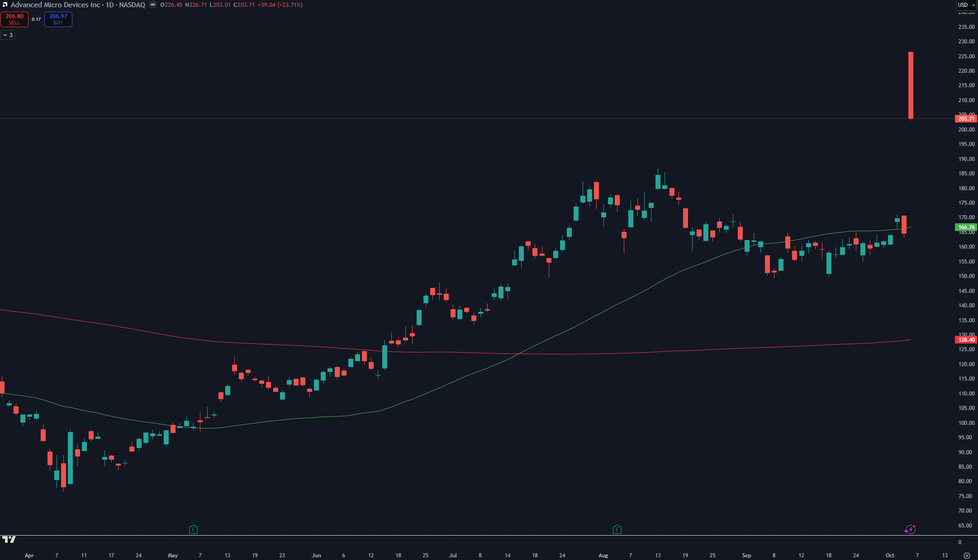Click the 0.17 spread value
The width and height of the screenshot is (978, 560).
tap(36, 19)
